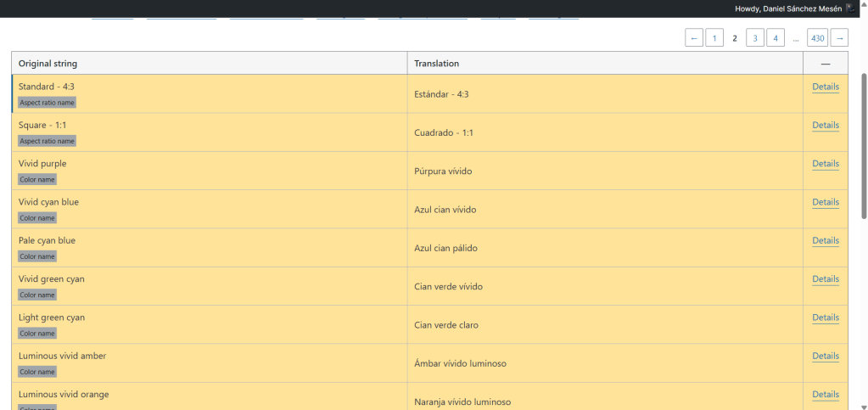Open Details for Standard - 4:3
Screen dimensions: 868x410
[825, 87]
